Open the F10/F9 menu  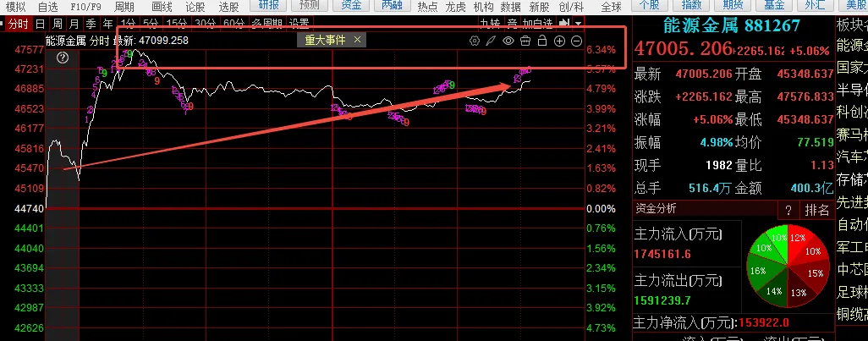coord(85,8)
